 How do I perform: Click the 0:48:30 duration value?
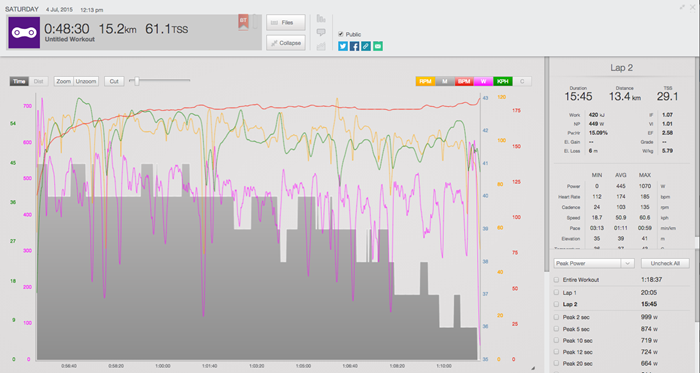pos(67,29)
